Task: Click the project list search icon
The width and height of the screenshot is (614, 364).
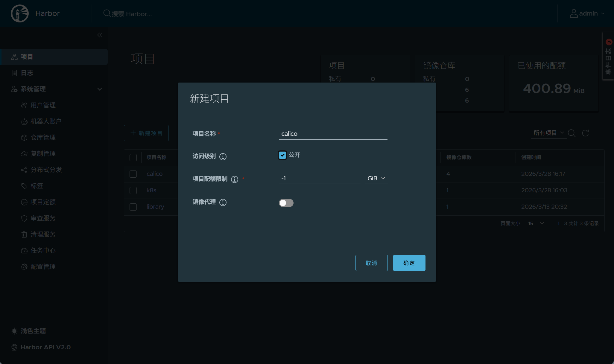Action: coord(572,133)
